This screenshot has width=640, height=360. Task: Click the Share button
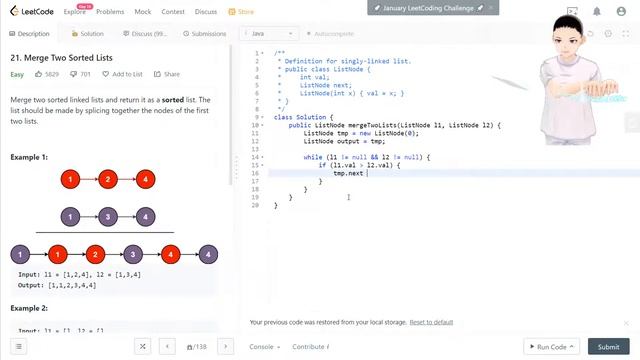tap(167, 74)
